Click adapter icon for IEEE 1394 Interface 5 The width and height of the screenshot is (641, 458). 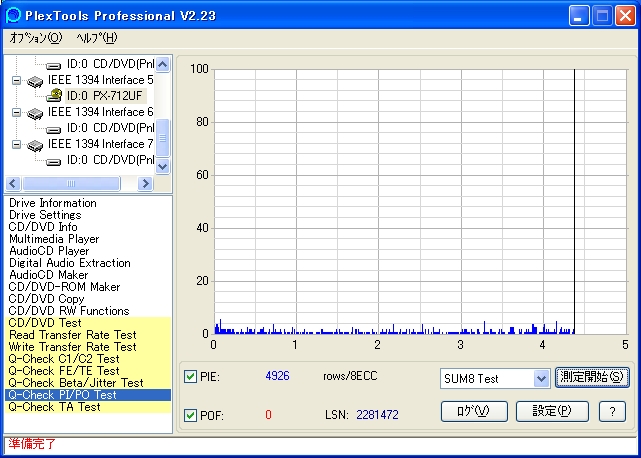tap(35, 81)
